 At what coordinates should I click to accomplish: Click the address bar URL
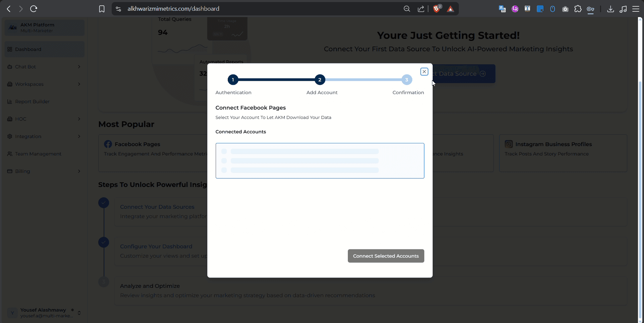(173, 9)
